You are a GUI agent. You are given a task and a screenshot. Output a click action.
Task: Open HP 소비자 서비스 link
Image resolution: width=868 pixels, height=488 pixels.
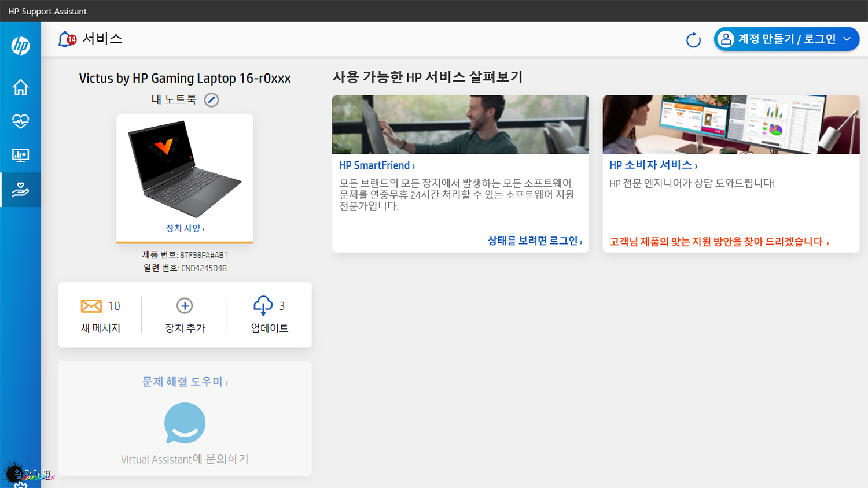click(x=653, y=165)
